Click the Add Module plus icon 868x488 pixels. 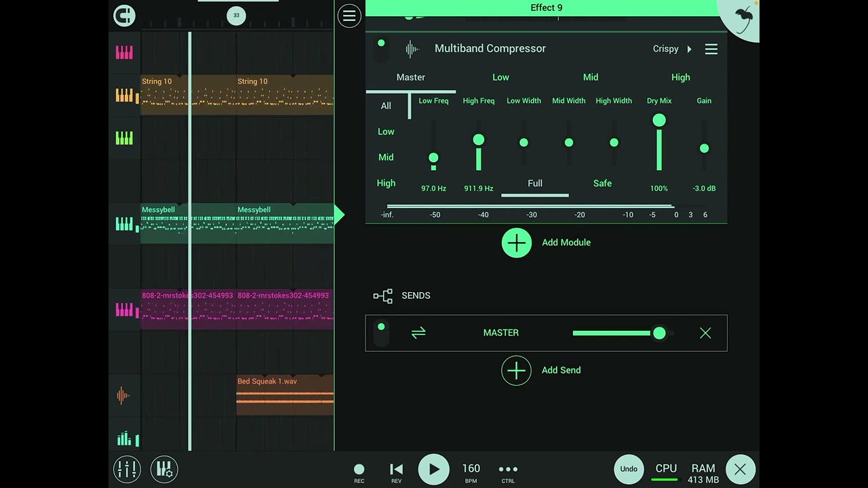tap(517, 243)
